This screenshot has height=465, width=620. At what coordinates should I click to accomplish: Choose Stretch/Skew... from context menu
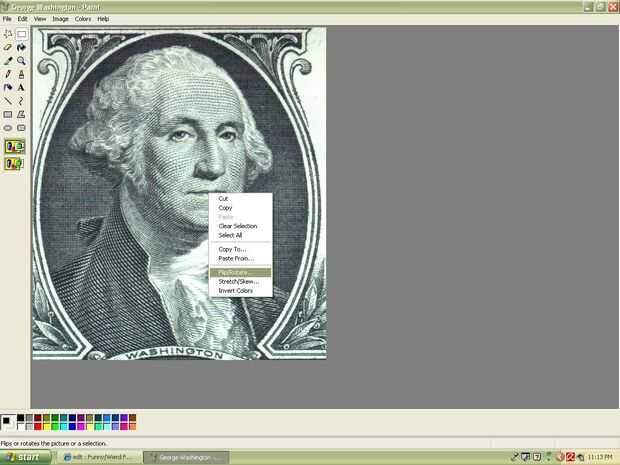coord(240,282)
